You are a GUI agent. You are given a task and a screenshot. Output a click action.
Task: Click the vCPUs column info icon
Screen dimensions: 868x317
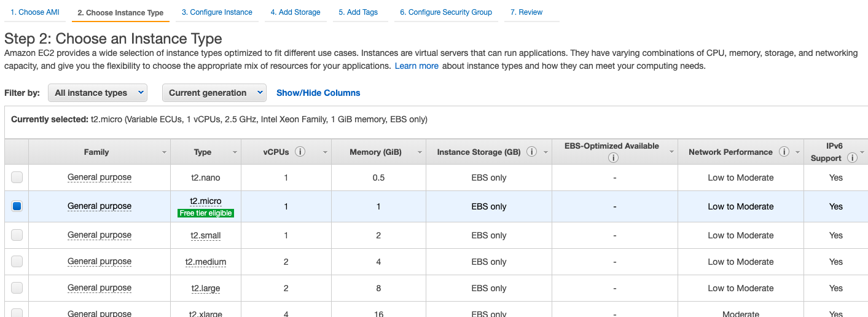tap(300, 152)
